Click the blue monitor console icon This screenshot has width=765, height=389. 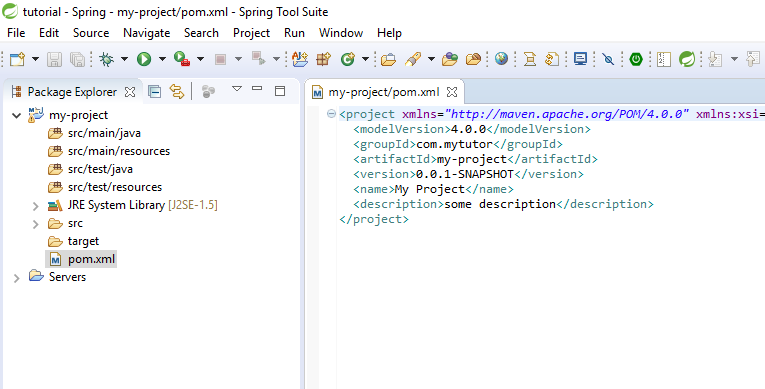tap(580, 59)
